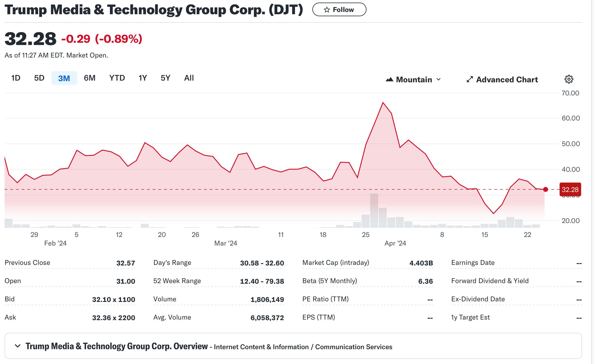Click the price change -0.29 text
Image resolution: width=594 pixels, height=364 pixels.
(76, 39)
